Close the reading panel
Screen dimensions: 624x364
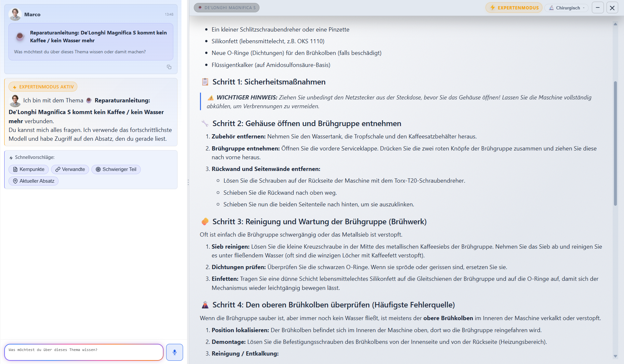612,7
